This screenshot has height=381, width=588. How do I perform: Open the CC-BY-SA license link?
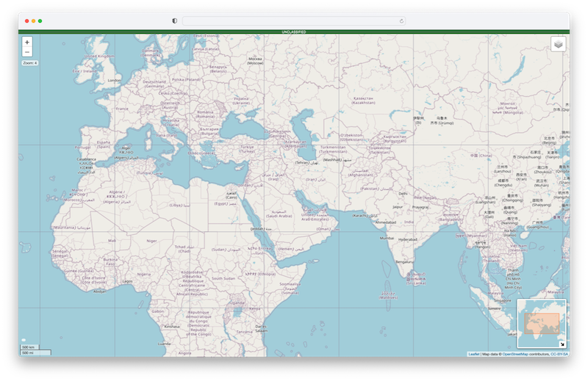(x=559, y=355)
